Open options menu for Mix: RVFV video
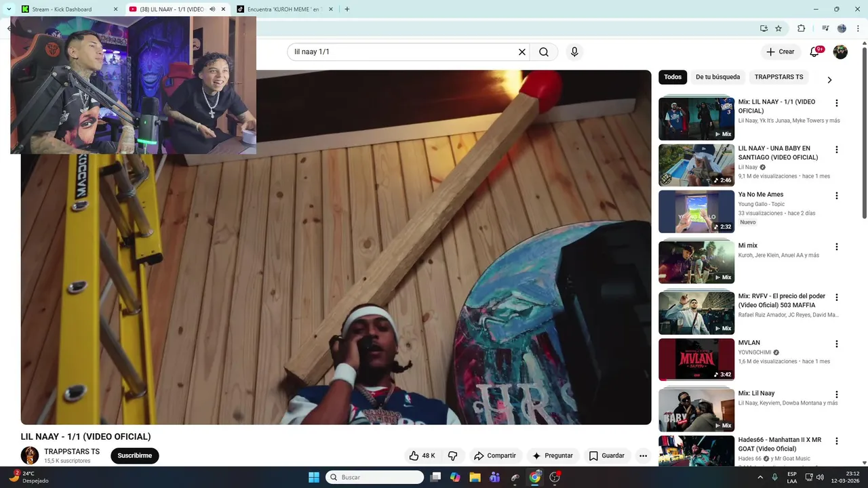The height and width of the screenshot is (488, 868). (836, 297)
